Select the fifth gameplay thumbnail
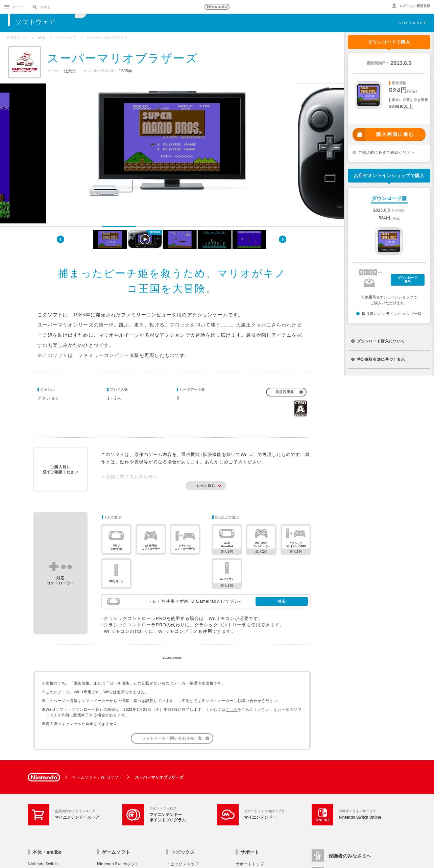Screen dimensions: 434x868 249,239
